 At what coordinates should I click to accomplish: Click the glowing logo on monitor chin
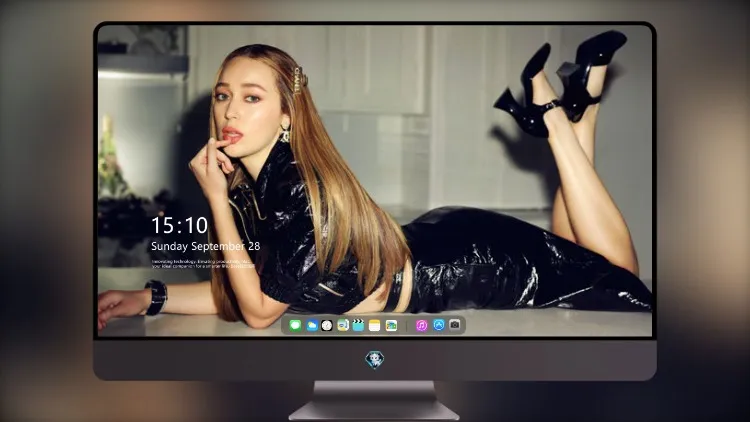(x=374, y=359)
